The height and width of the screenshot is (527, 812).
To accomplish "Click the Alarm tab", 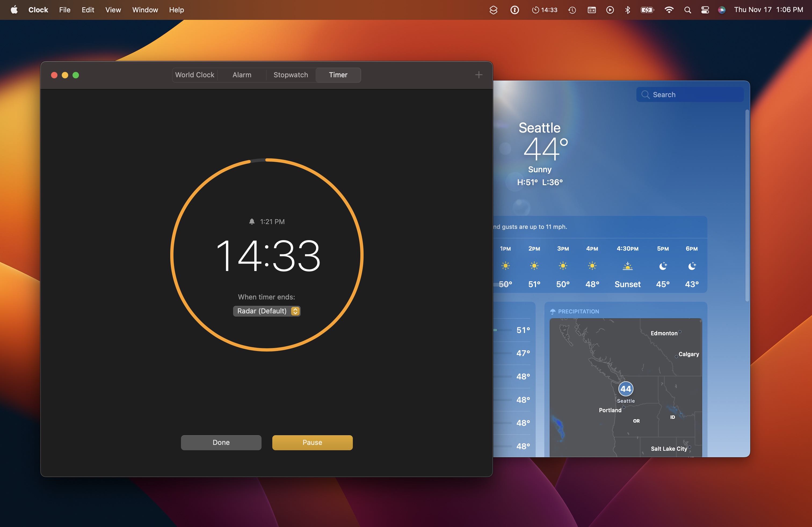I will (242, 75).
